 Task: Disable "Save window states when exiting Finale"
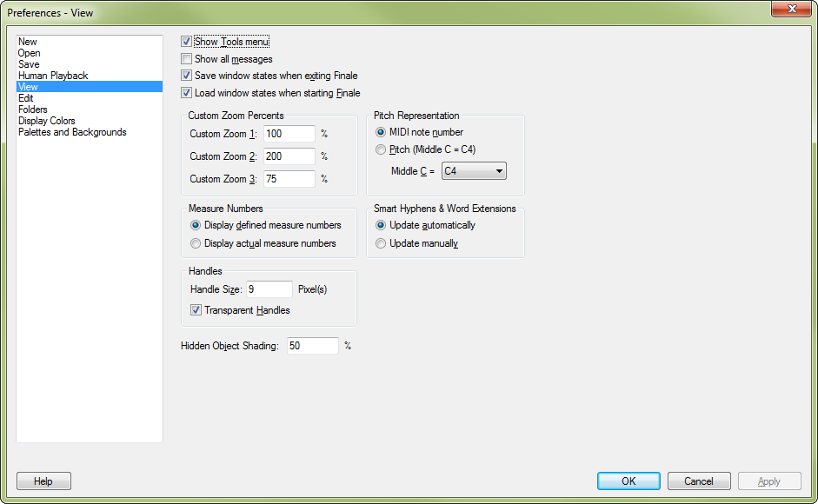tap(186, 76)
